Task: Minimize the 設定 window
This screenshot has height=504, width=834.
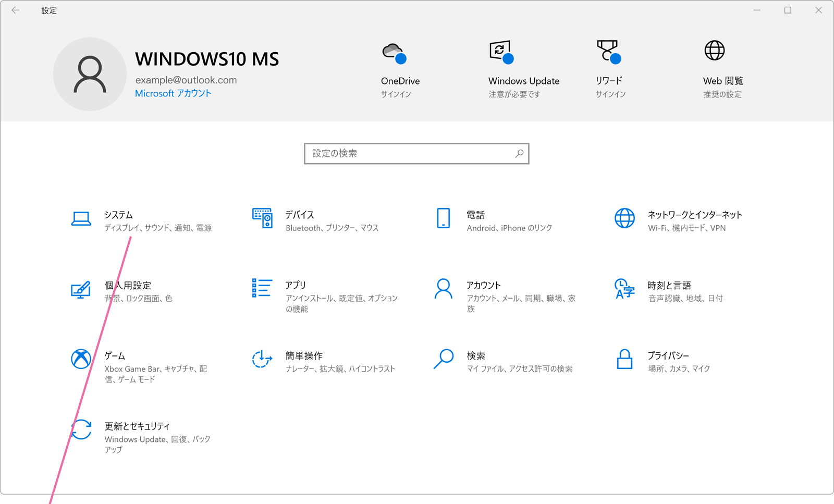Action: (x=757, y=10)
